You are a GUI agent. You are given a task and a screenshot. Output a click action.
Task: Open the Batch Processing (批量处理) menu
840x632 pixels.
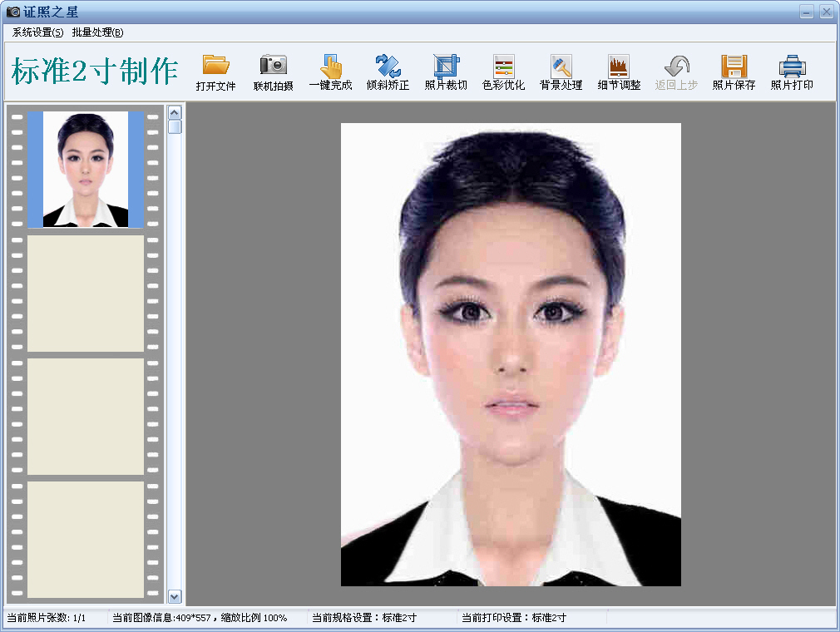97,32
